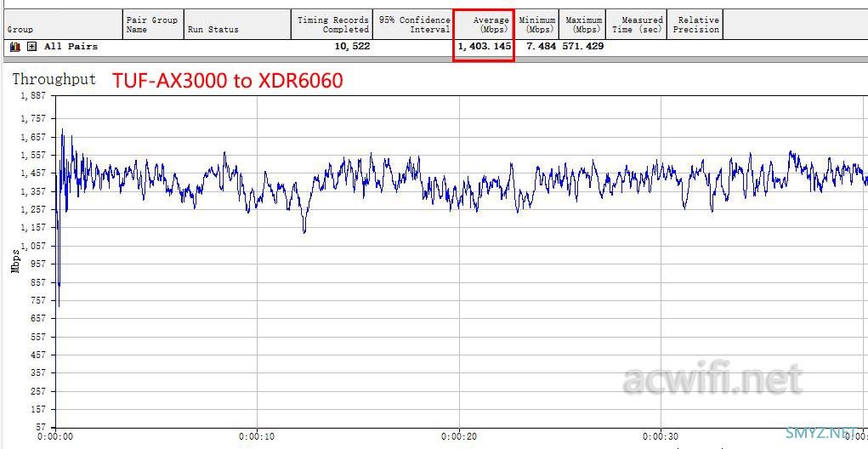Click the 0:00:00 time axis label
The height and width of the screenshot is (449, 868).
point(54,437)
